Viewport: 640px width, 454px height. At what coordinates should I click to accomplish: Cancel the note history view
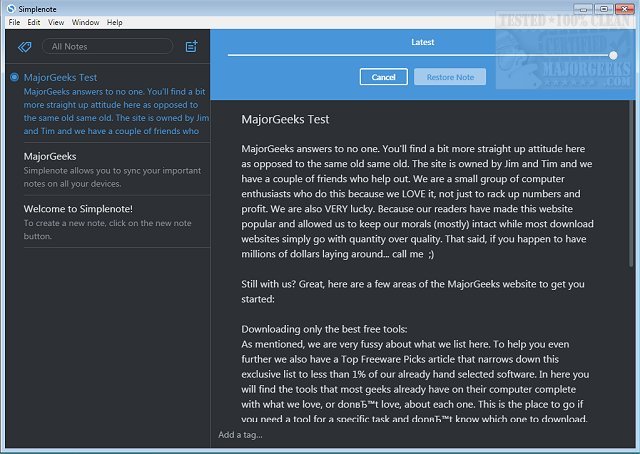click(384, 77)
